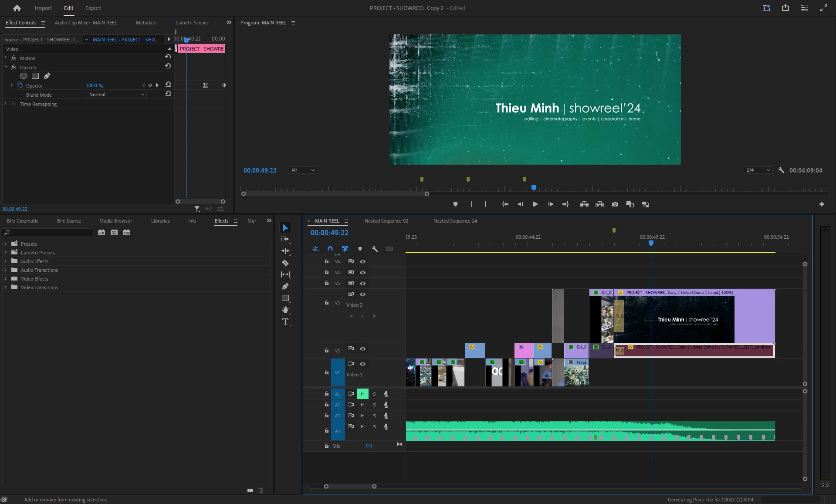Click the Home icon
The width and height of the screenshot is (836, 504).
(17, 8)
